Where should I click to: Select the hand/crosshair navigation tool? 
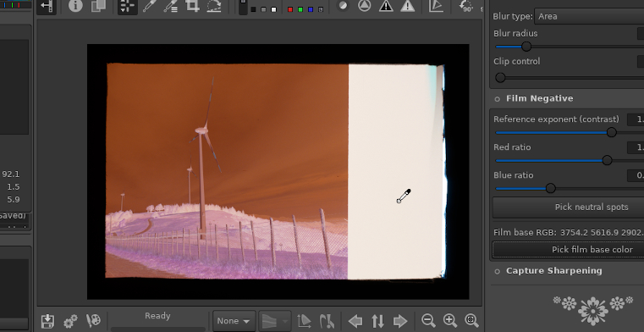[x=127, y=6]
